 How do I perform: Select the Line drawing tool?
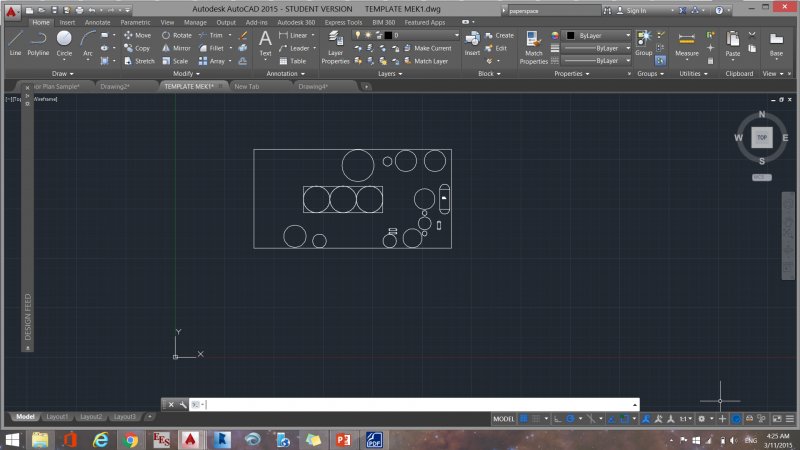click(x=15, y=42)
